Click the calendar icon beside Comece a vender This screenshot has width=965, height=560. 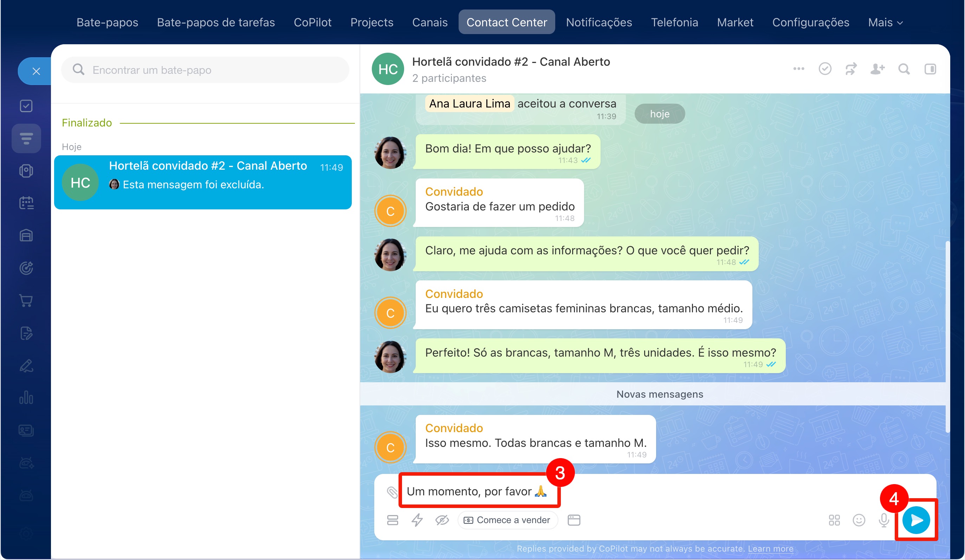574,520
